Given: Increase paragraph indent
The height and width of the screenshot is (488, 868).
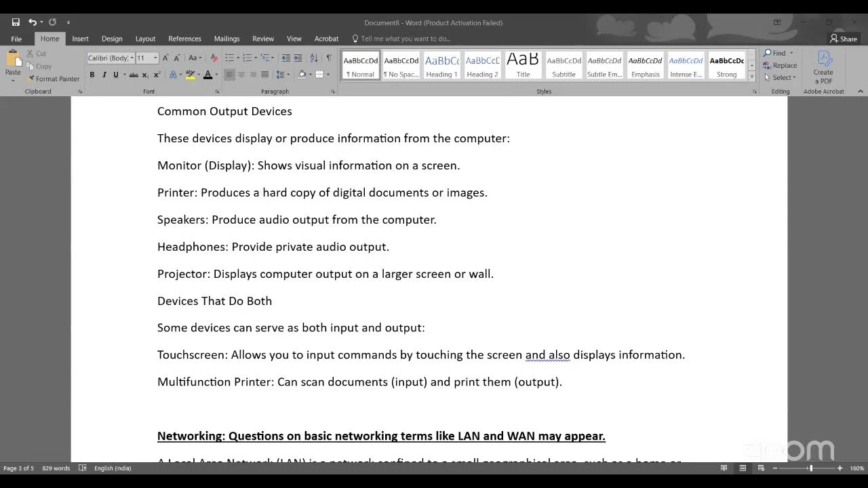Looking at the screenshot, I should coord(298,58).
